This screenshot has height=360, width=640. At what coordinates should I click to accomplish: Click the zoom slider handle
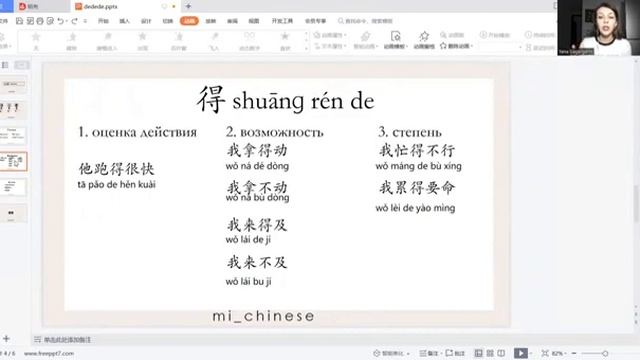click(605, 353)
